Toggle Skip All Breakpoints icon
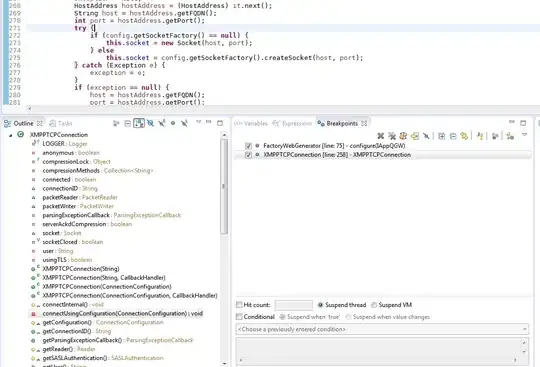Screen dimensions: 540x367 tap(426, 136)
